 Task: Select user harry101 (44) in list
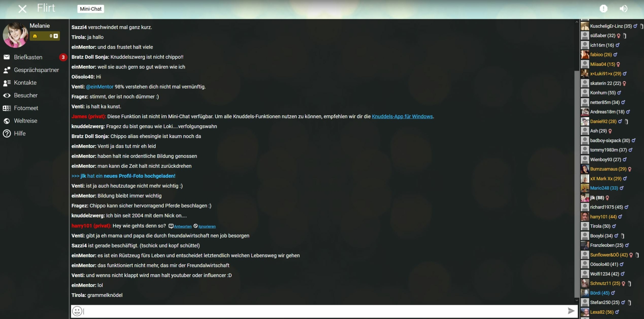coord(603,217)
